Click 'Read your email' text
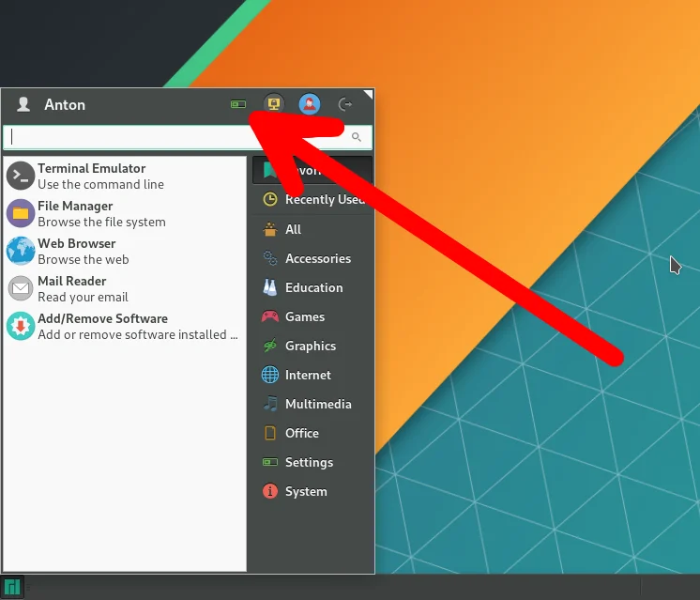The height and width of the screenshot is (600, 700). click(x=83, y=297)
